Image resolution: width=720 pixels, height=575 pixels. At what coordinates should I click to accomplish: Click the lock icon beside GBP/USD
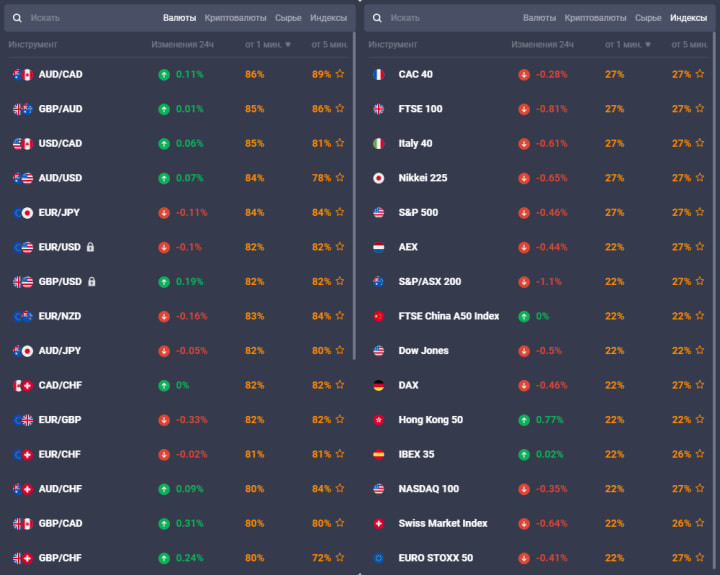(92, 282)
